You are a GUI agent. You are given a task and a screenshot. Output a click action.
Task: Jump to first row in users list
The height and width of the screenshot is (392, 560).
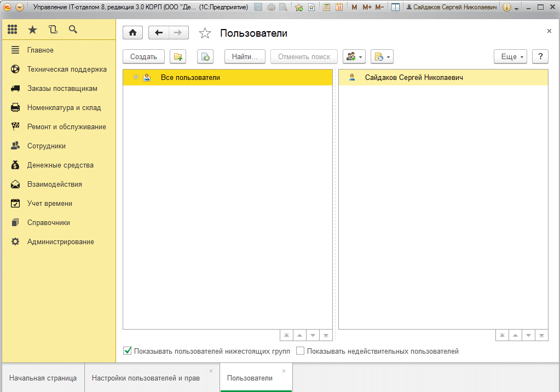(x=502, y=335)
